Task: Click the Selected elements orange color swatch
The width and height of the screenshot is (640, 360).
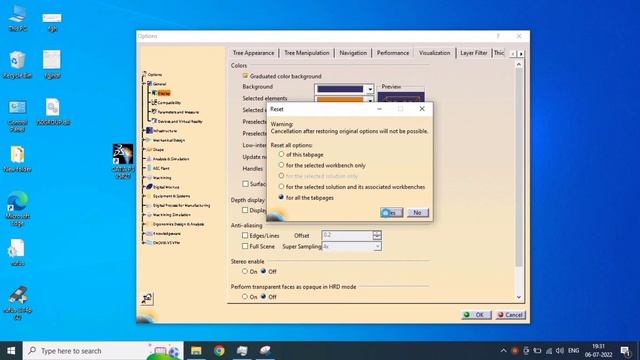Action: [340, 99]
